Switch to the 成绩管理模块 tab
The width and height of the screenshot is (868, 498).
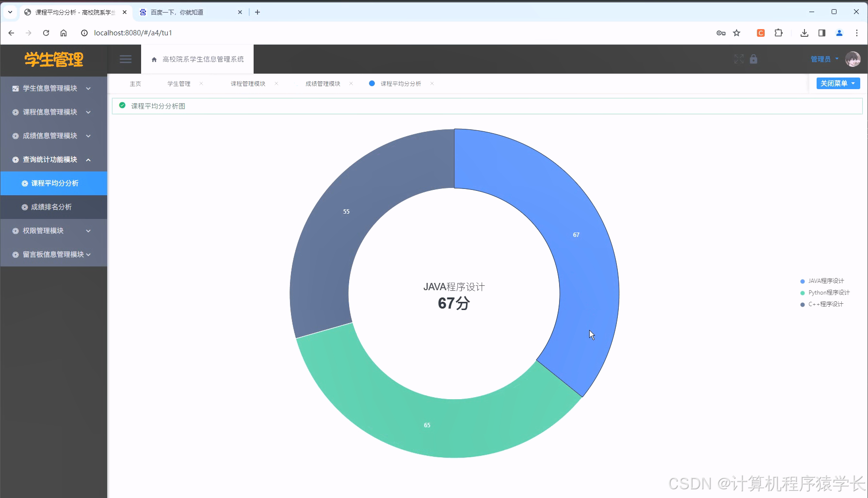coord(323,84)
